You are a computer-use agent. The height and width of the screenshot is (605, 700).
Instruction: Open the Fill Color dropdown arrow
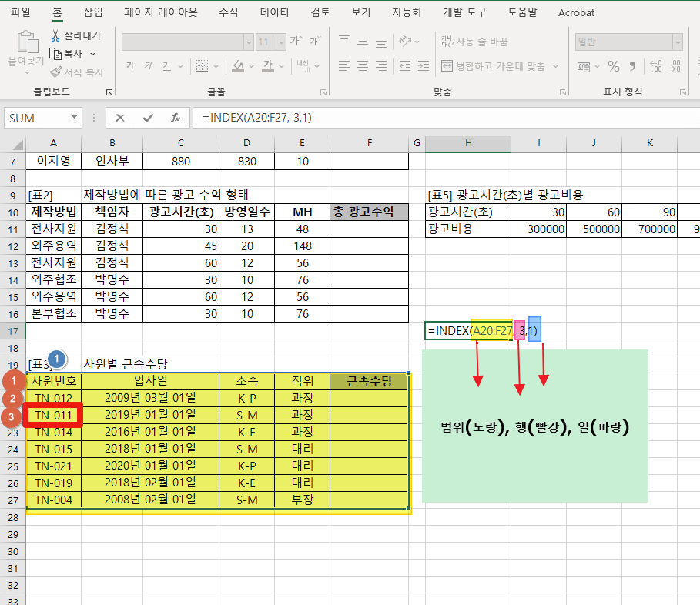tap(251, 66)
